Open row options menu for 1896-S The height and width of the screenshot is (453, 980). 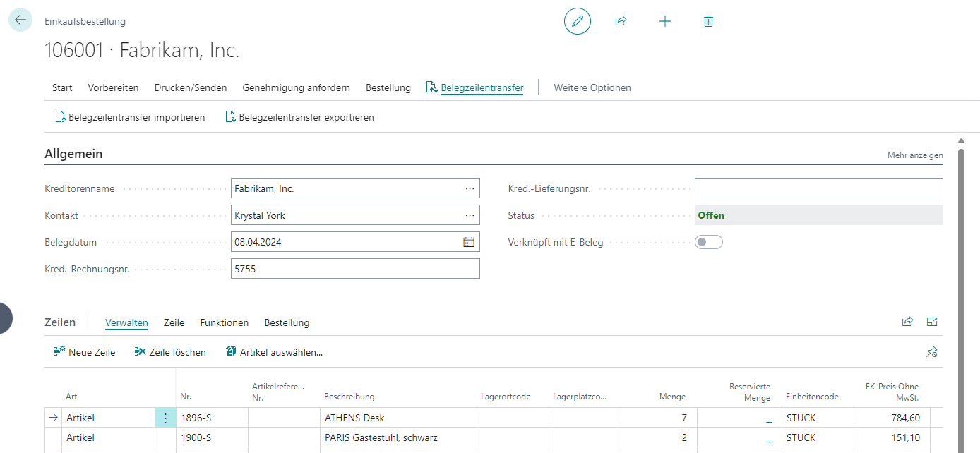click(165, 418)
